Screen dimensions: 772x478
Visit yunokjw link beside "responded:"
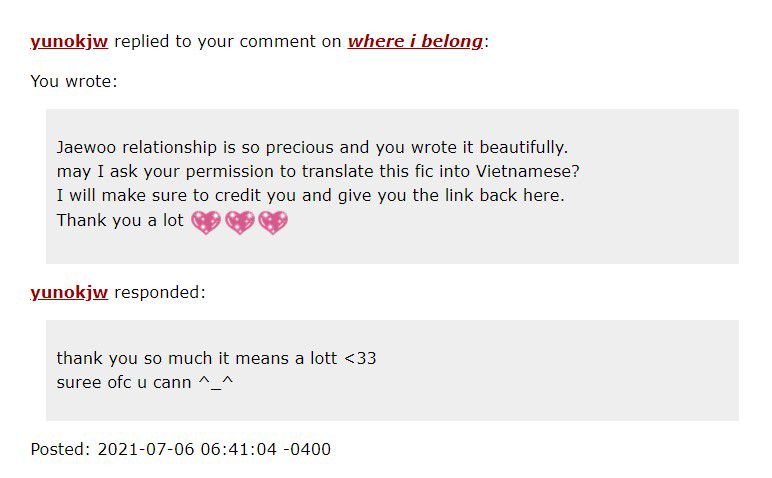click(x=69, y=292)
